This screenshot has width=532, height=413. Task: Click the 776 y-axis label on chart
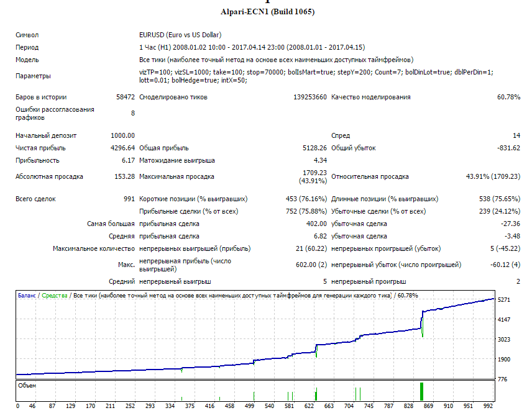tap(503, 379)
